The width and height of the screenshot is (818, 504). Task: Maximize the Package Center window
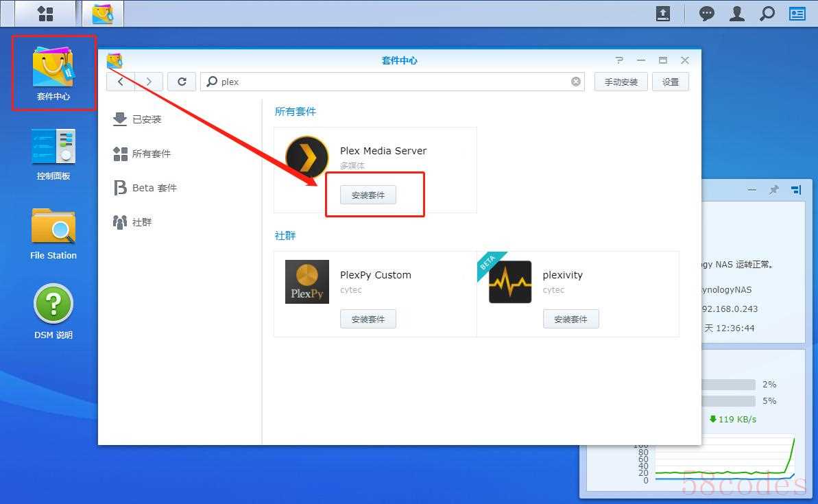tap(663, 60)
